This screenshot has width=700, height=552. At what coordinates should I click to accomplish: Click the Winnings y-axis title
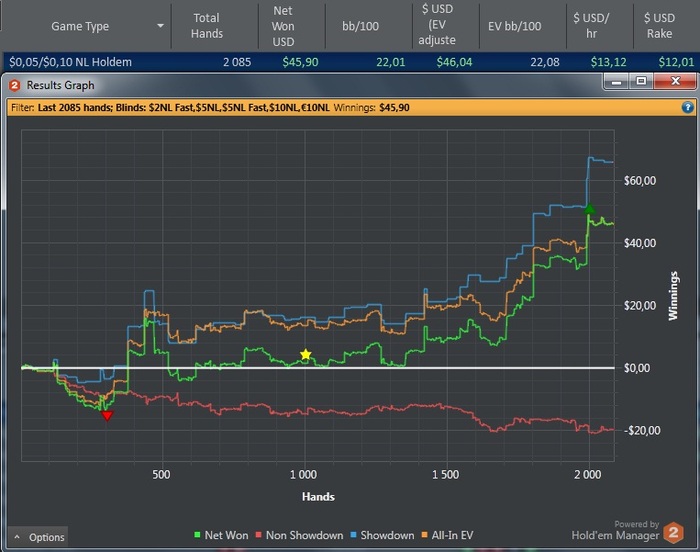(x=673, y=296)
